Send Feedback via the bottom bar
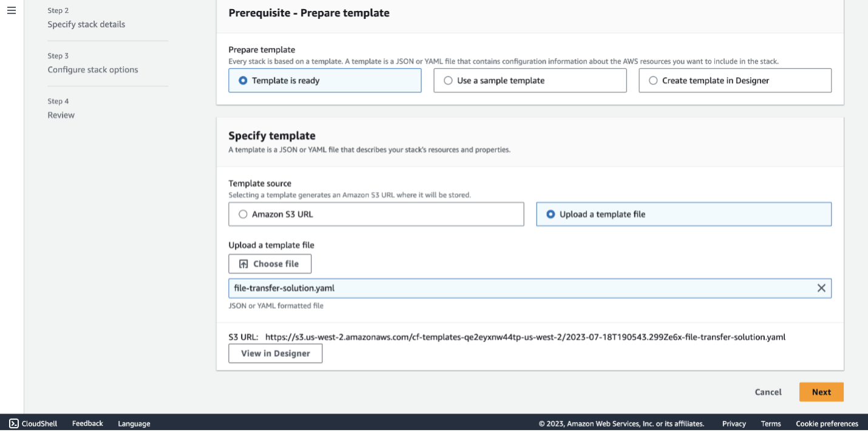 coord(87,423)
